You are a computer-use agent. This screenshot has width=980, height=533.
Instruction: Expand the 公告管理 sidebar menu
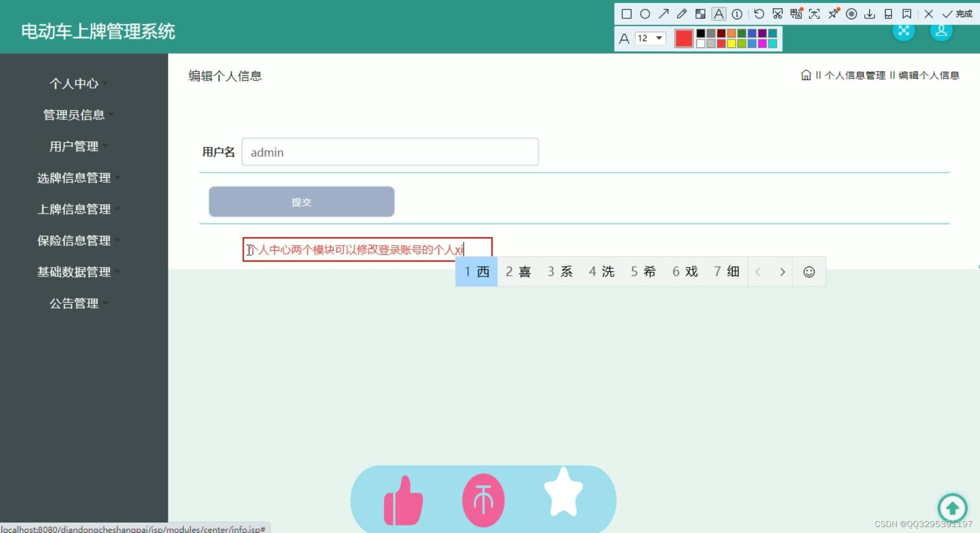point(78,304)
